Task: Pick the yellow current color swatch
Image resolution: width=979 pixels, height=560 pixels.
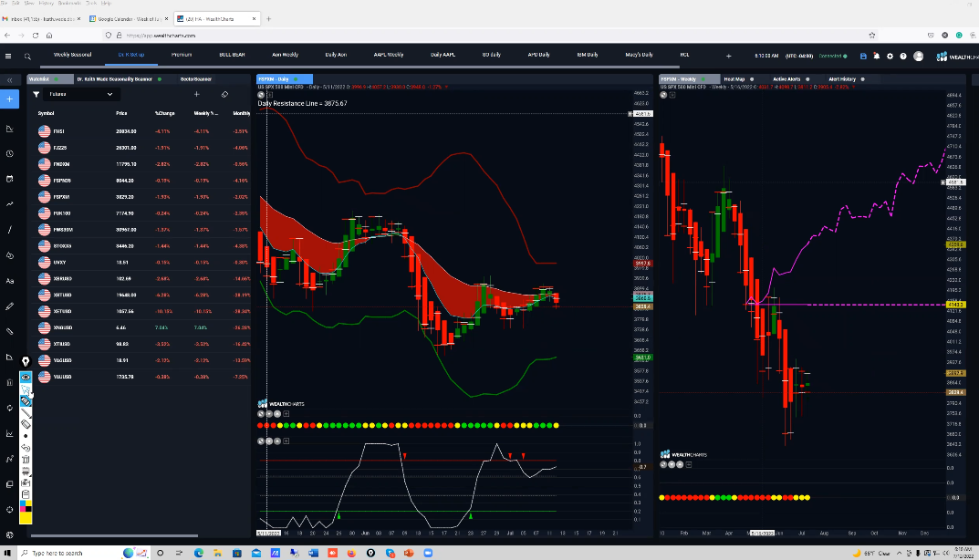Action: (26, 517)
